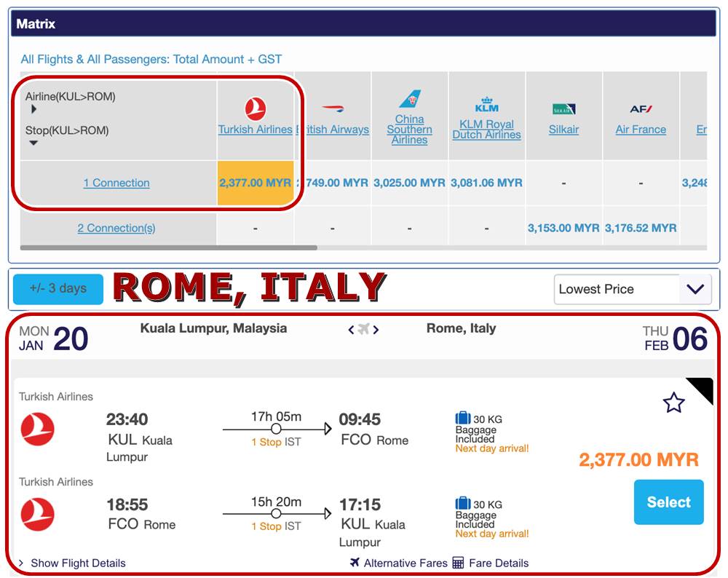The image size is (728, 578).
Task: Click the Air France AF logo
Action: point(641,109)
